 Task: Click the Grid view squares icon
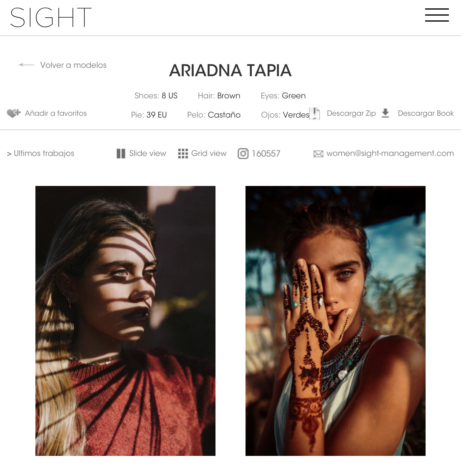click(183, 154)
